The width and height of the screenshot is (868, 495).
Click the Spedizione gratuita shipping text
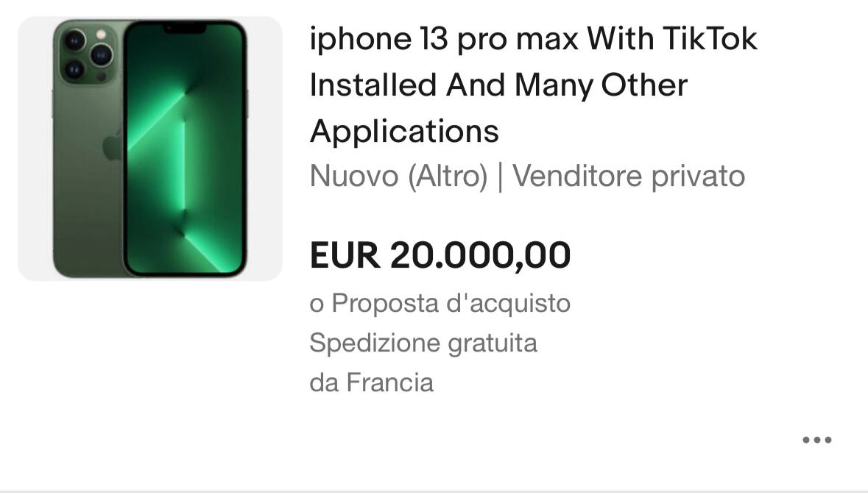pos(423,343)
